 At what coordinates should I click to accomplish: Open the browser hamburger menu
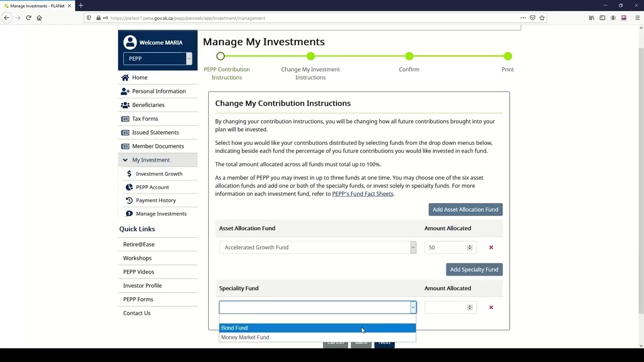pyautogui.click(x=637, y=18)
